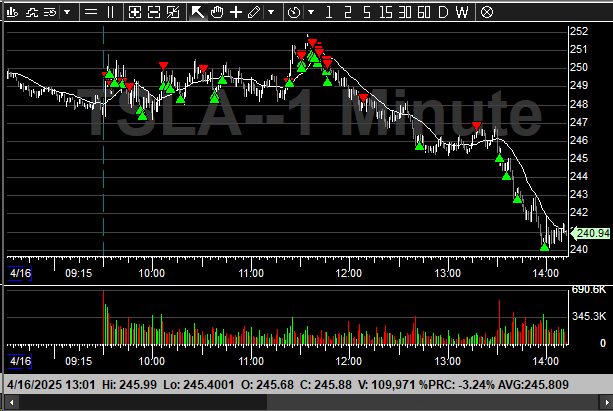Switch to 2 minute interval
The height and width of the screenshot is (411, 613).
tap(347, 13)
